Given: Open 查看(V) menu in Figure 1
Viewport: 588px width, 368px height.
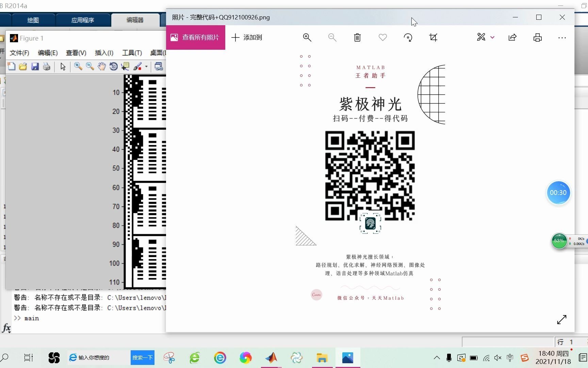Looking at the screenshot, I should point(76,53).
